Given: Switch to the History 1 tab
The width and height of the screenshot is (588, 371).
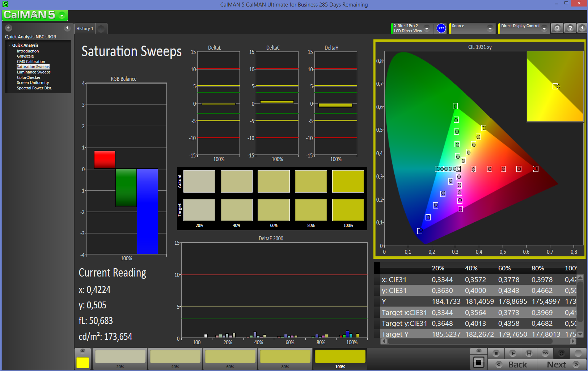Looking at the screenshot, I should tap(85, 29).
